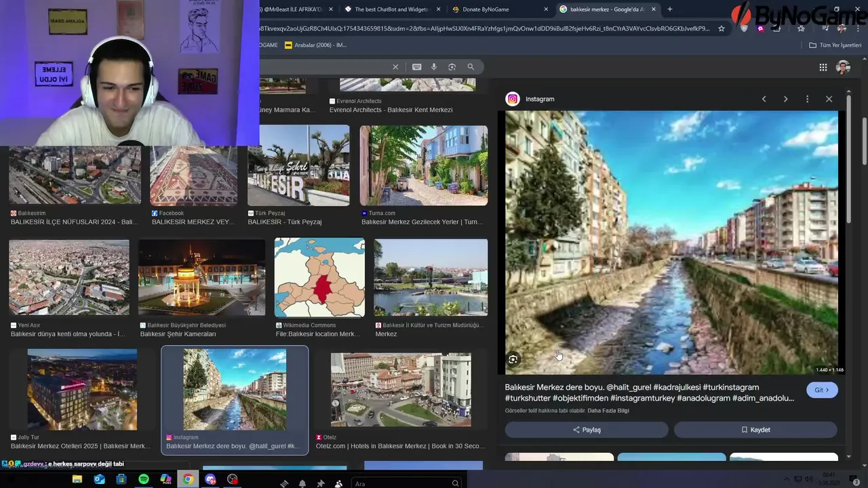The height and width of the screenshot is (488, 868).
Task: Open OBS Studio from the taskbar
Action: point(233,479)
